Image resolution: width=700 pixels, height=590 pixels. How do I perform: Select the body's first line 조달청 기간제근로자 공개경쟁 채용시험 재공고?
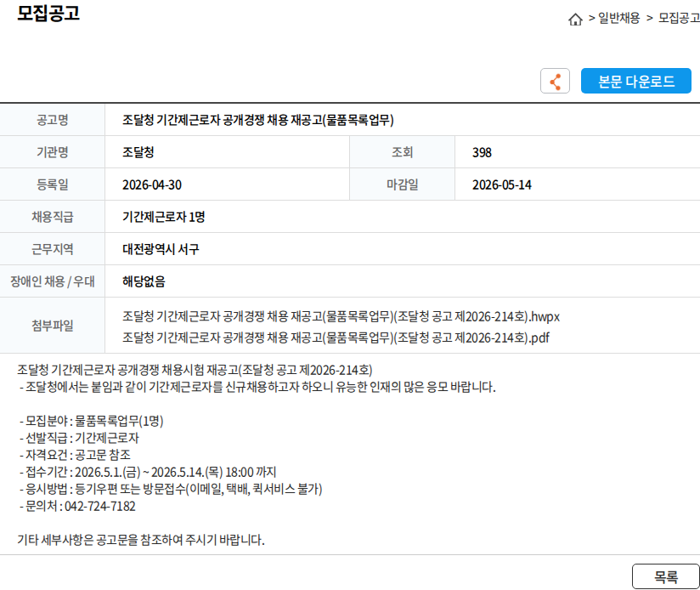tap(195, 370)
